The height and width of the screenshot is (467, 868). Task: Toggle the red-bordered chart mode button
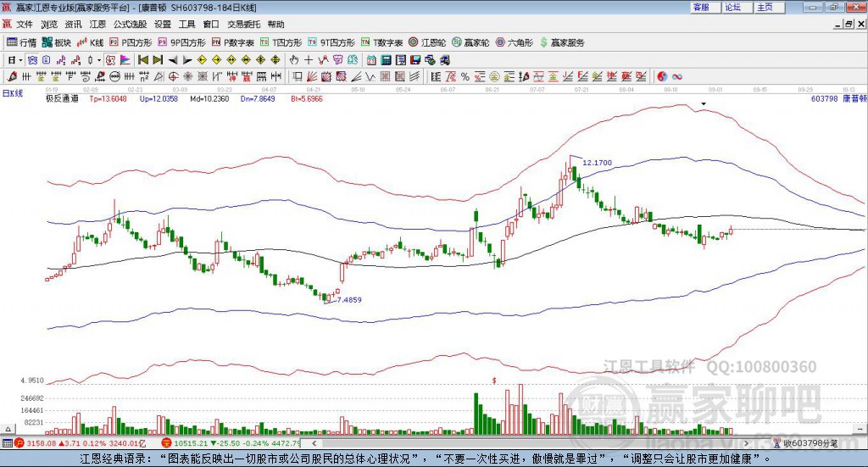[x=110, y=60]
